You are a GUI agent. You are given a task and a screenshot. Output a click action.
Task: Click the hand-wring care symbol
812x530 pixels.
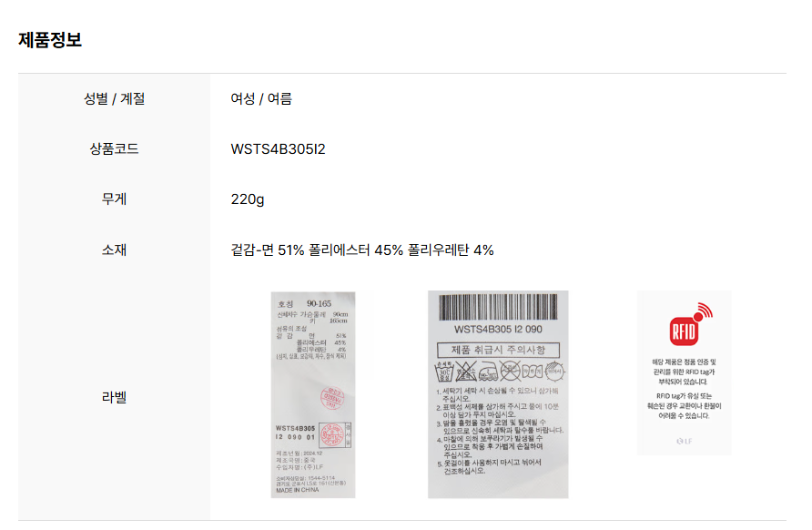[x=533, y=371]
